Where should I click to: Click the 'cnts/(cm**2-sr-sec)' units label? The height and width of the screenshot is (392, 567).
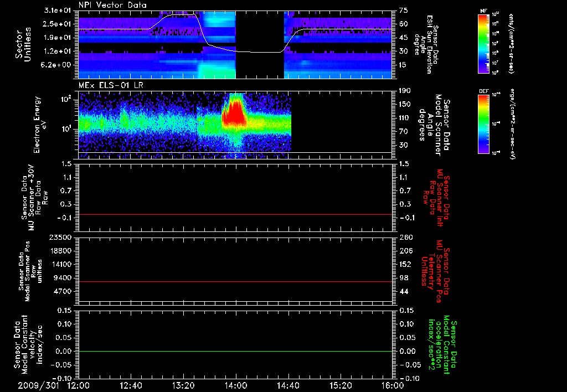[511, 44]
